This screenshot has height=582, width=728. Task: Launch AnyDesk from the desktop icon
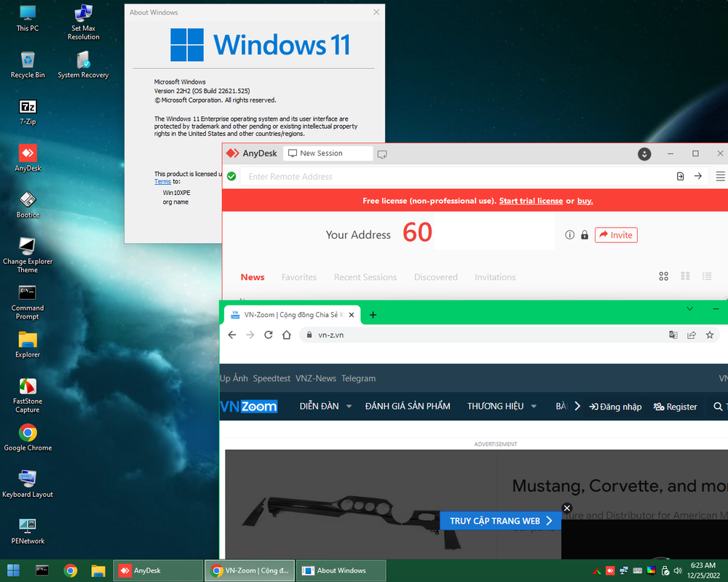pyautogui.click(x=28, y=159)
